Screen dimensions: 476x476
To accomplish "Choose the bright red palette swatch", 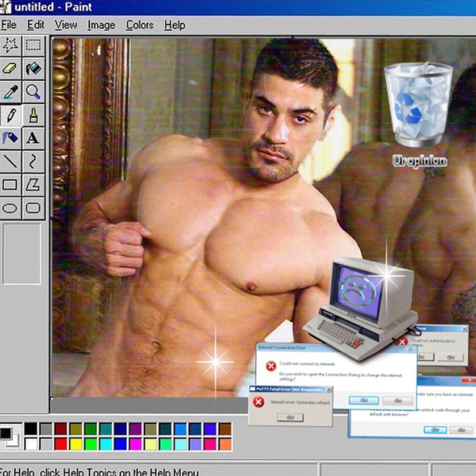I will tap(61, 443).
